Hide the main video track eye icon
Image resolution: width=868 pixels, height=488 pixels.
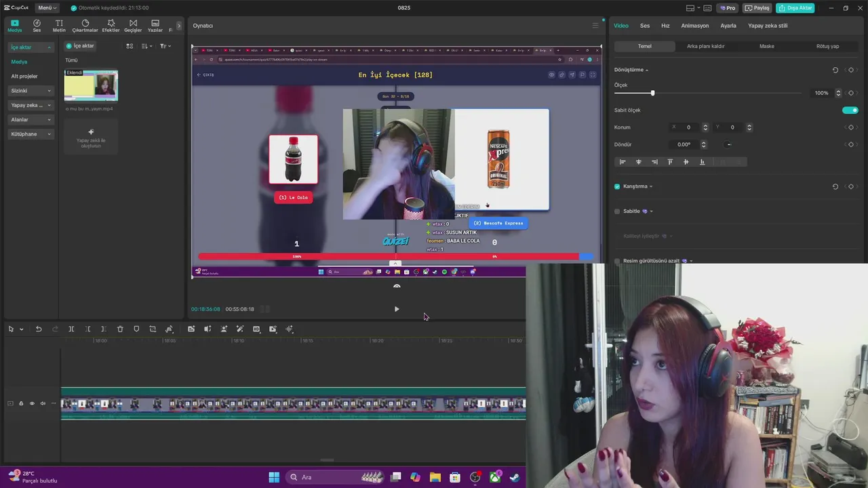[x=31, y=403]
